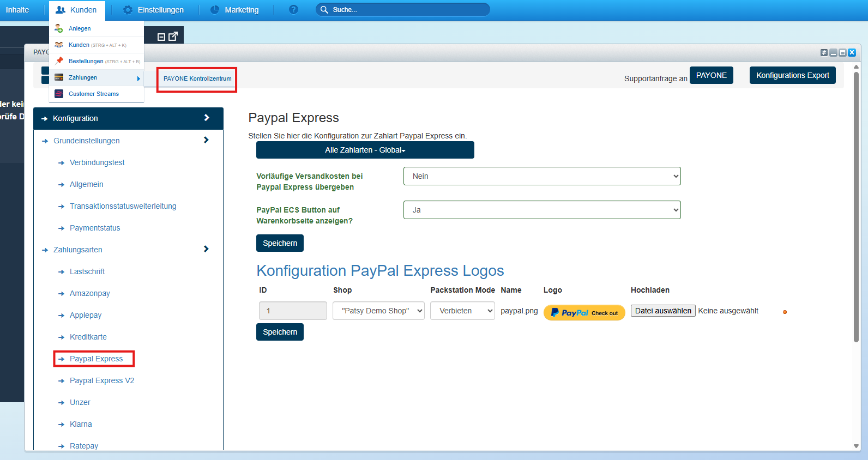Open Ratepay payment settings

click(84, 446)
